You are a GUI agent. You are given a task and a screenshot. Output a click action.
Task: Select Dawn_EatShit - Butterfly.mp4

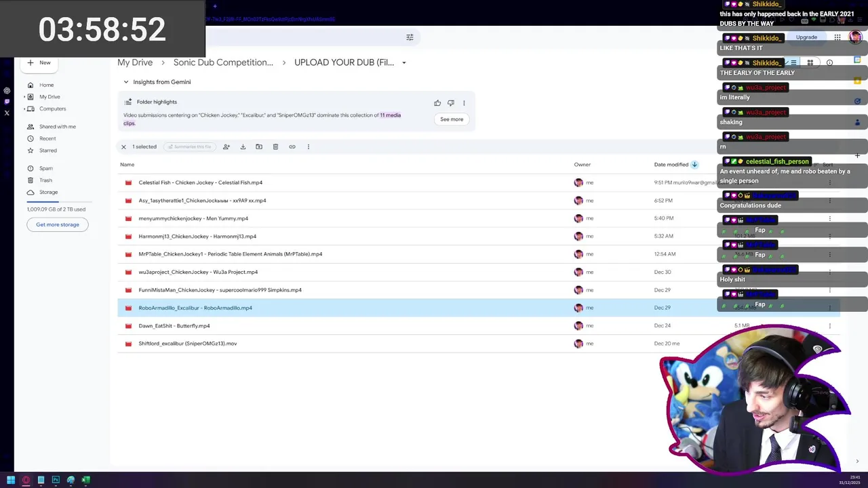pos(174,326)
